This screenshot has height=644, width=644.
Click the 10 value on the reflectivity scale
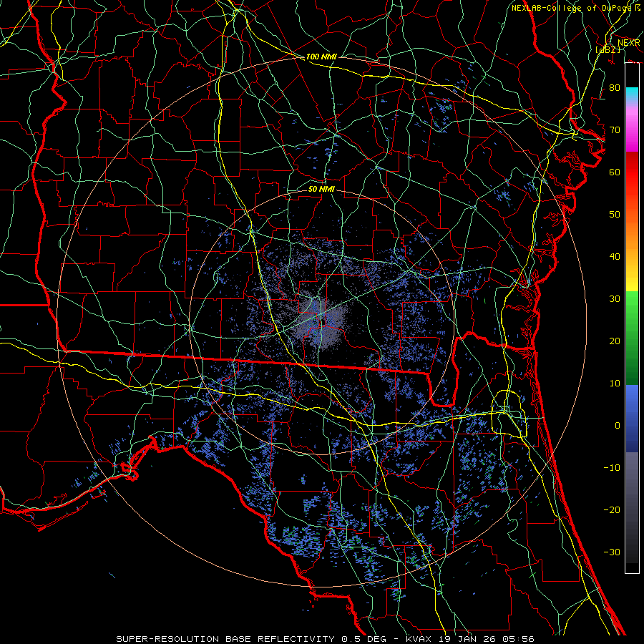pyautogui.click(x=615, y=384)
